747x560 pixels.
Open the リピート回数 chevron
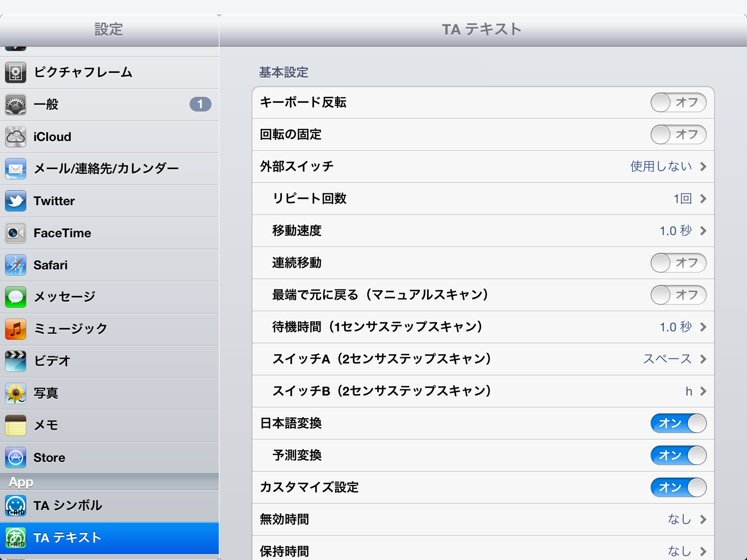tap(703, 199)
